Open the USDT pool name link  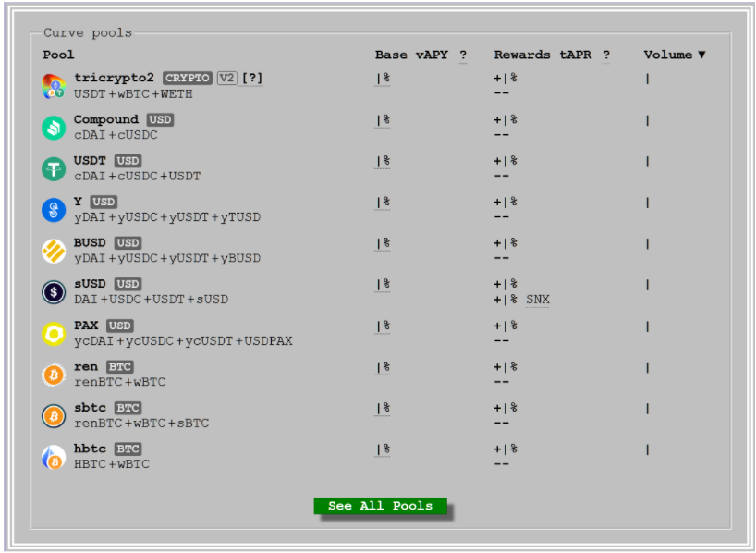[90, 160]
